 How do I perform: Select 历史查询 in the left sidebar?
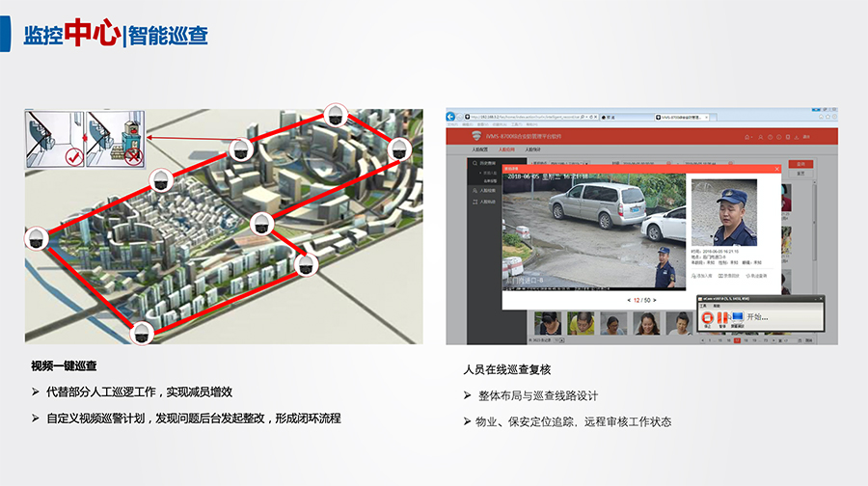pos(484,164)
